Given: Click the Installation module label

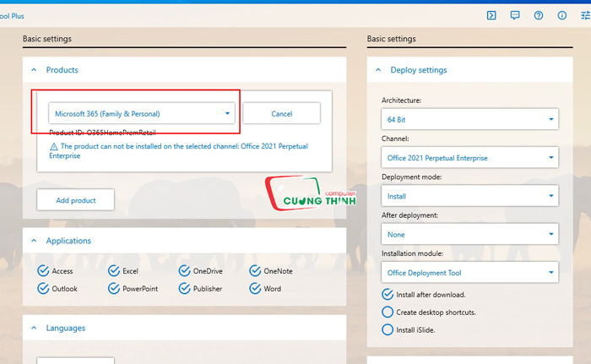Looking at the screenshot, I should point(412,253).
